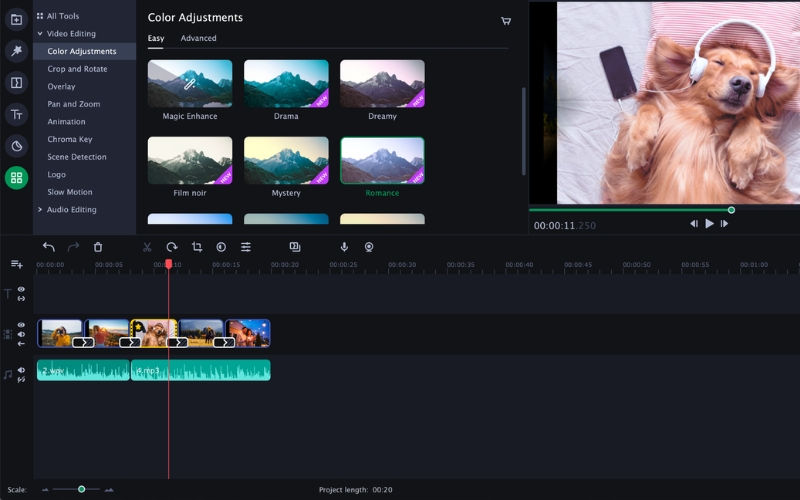The image size is (800, 500).
Task: Rotate the clip using rotate icon
Action: (x=172, y=247)
